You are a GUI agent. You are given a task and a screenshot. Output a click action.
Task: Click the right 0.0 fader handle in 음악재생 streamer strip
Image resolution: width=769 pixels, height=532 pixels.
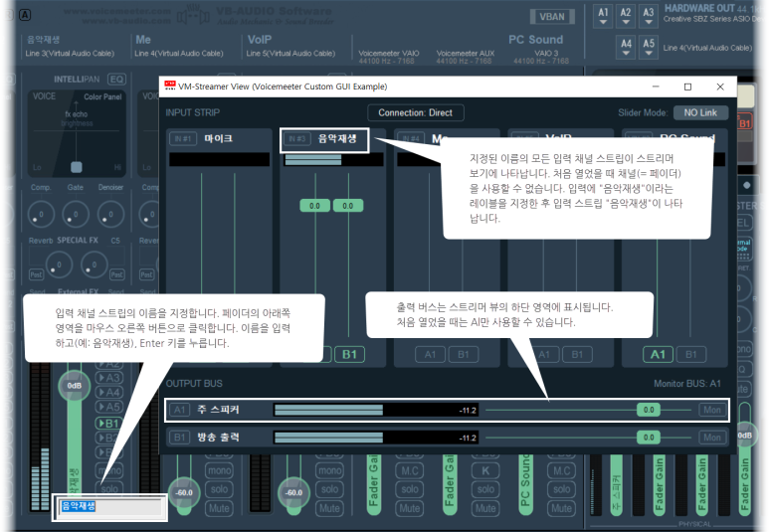[348, 206]
